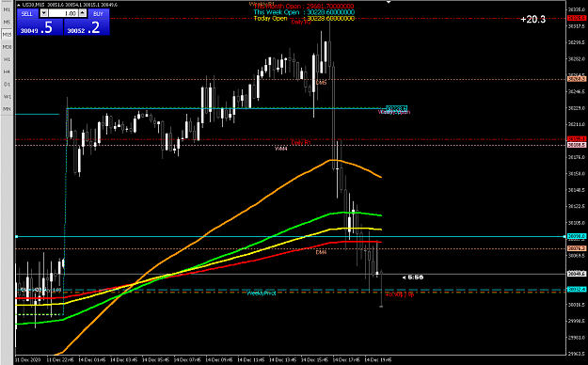Click the current price tag on price axis
This screenshot has height=365, width=588.
(x=577, y=274)
